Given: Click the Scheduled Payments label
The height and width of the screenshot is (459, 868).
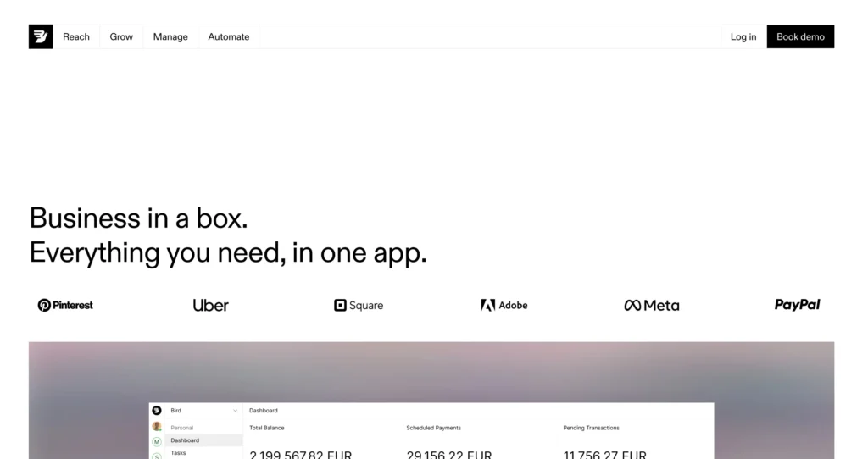Looking at the screenshot, I should point(433,428).
